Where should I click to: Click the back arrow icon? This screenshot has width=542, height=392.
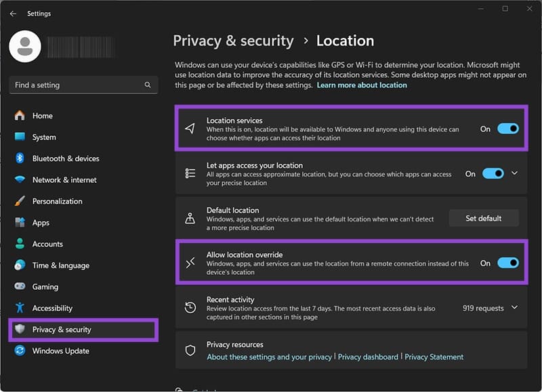coord(13,14)
